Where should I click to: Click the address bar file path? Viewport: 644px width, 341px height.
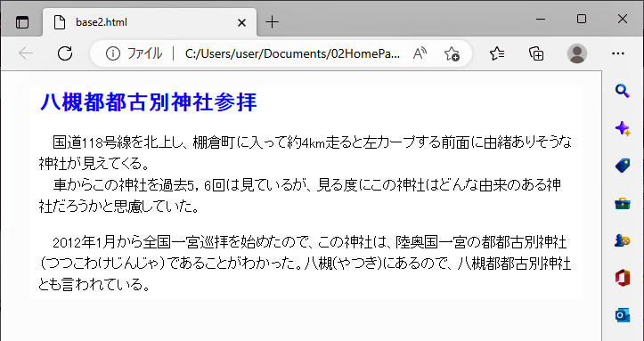click(292, 53)
